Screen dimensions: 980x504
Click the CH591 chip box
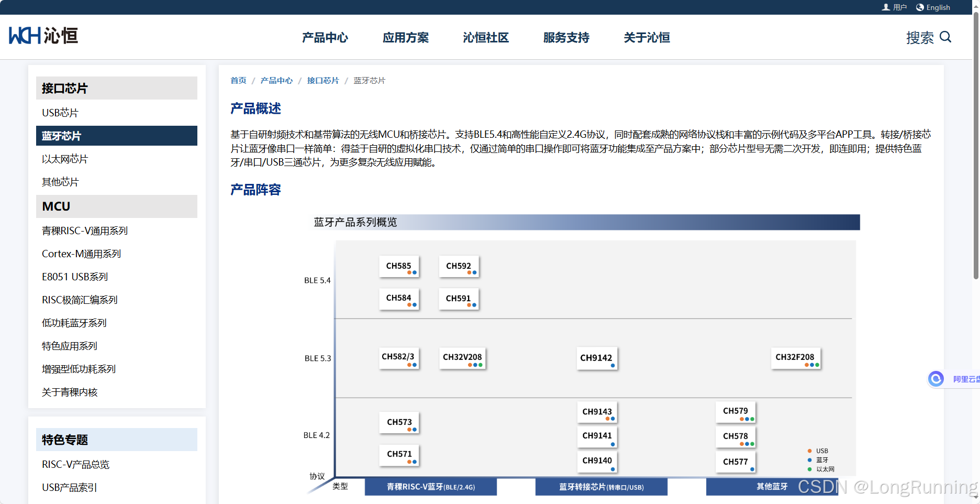click(x=459, y=299)
